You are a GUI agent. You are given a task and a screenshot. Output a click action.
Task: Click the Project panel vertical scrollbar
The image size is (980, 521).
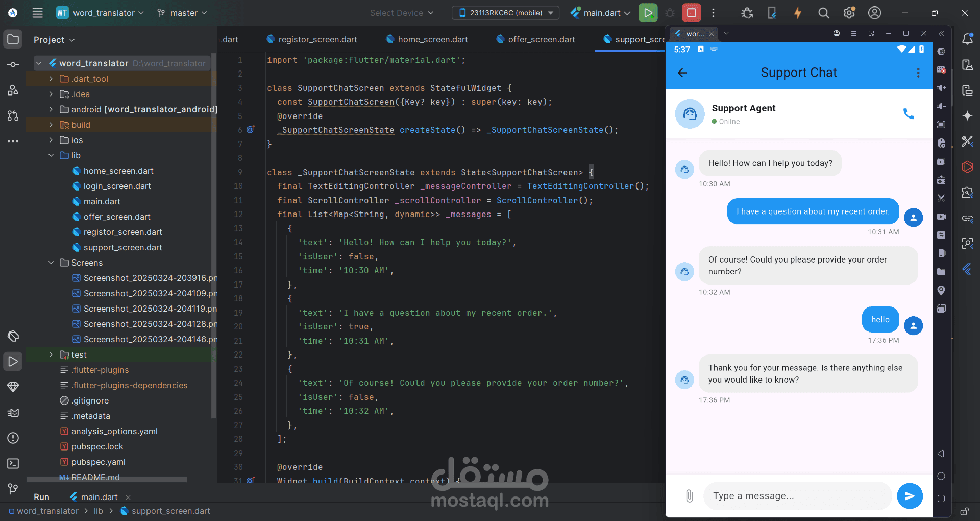click(x=214, y=235)
